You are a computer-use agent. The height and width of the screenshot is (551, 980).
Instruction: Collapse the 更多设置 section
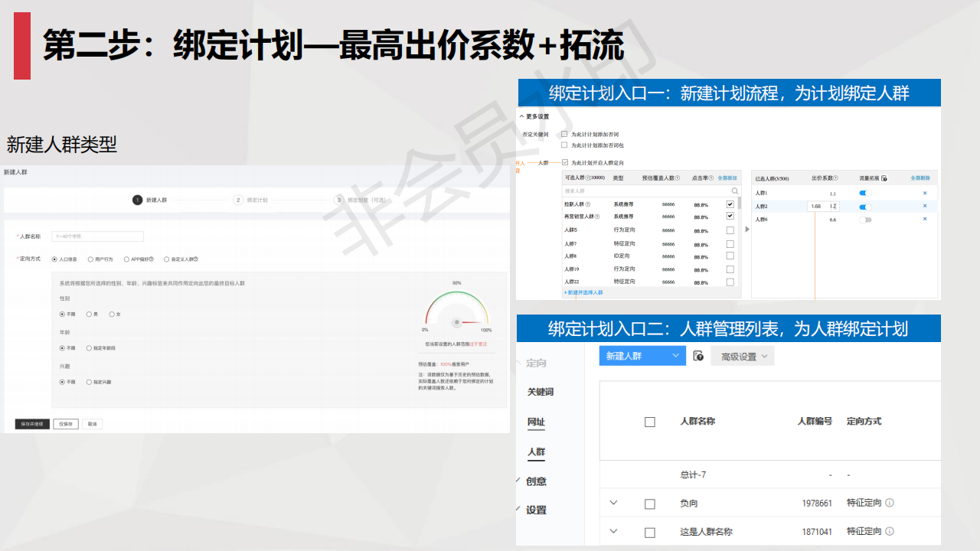(x=521, y=116)
